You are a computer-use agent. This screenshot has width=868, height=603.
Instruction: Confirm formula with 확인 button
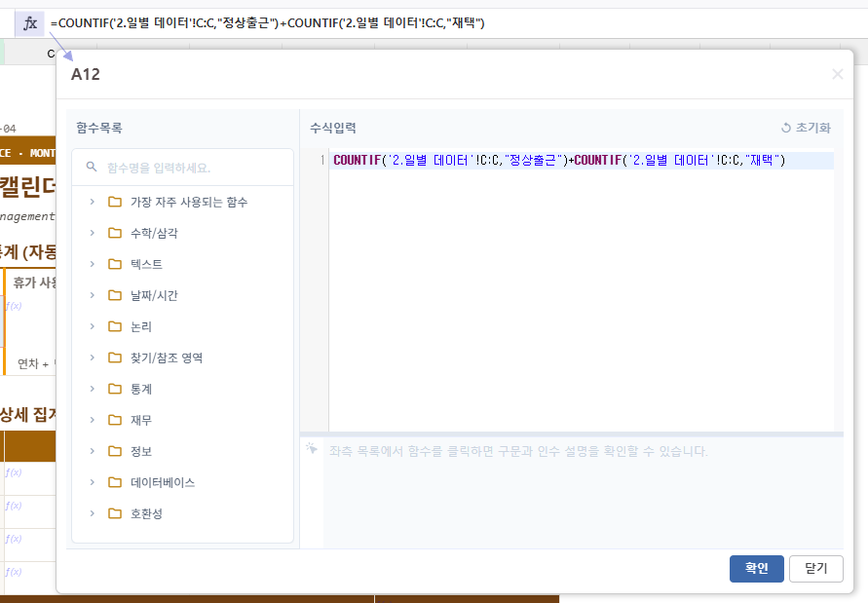coord(756,569)
